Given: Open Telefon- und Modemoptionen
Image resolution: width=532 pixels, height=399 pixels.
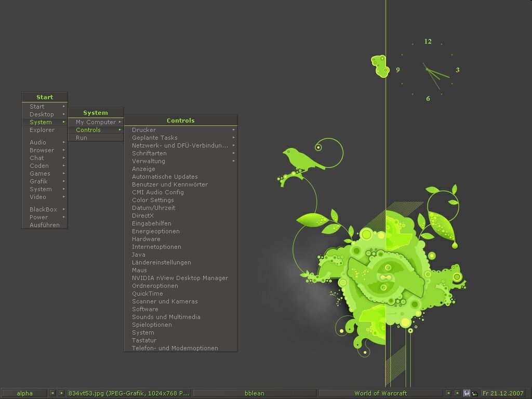Looking at the screenshot, I should pos(180,348).
